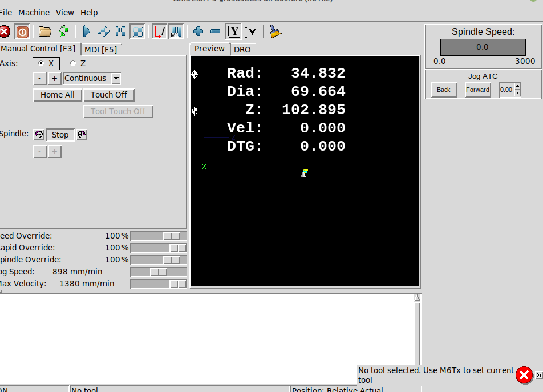Switch to the DRO tab
Image resolution: width=543 pixels, height=392 pixels.
click(242, 50)
